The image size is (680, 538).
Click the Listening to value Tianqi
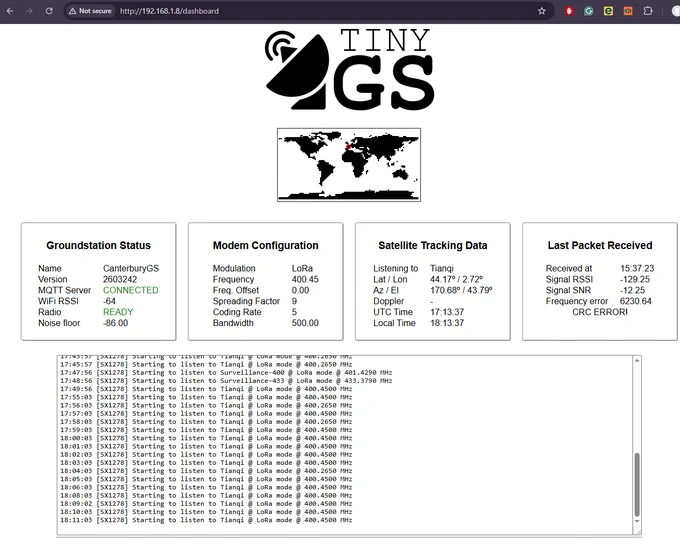click(441, 268)
